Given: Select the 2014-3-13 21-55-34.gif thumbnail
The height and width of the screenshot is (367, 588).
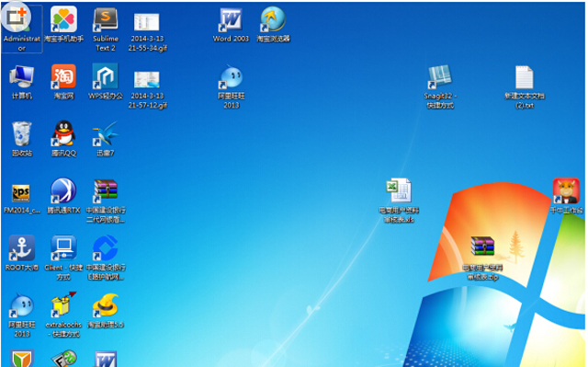Looking at the screenshot, I should [147, 22].
